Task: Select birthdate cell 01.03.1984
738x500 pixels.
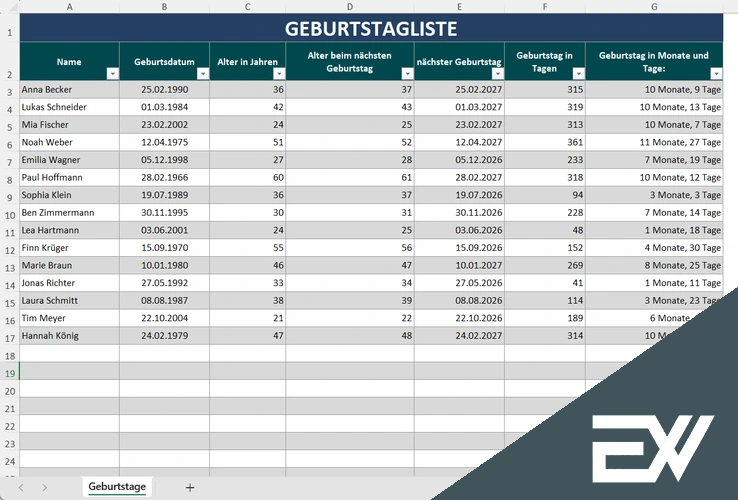Action: point(164,107)
